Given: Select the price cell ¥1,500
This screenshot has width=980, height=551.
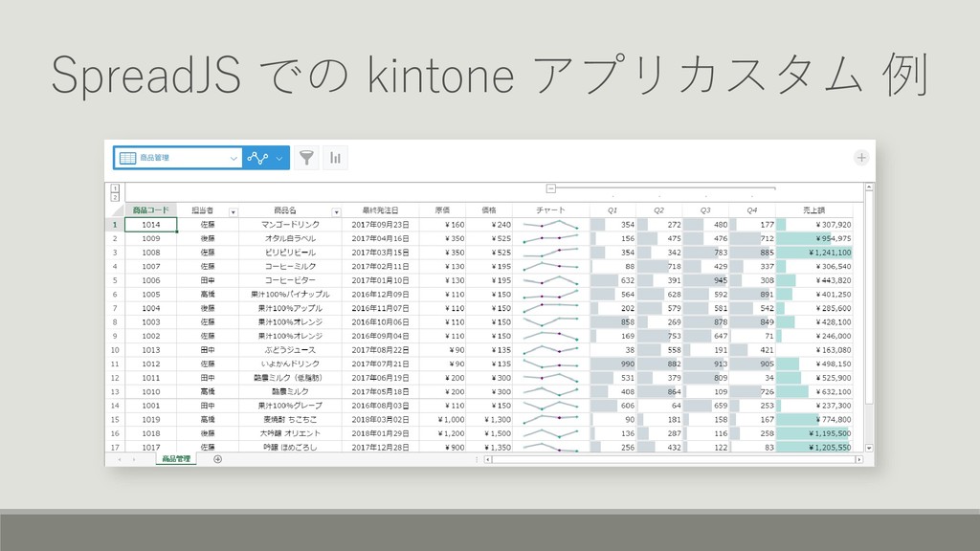Looking at the screenshot, I should 489,433.
